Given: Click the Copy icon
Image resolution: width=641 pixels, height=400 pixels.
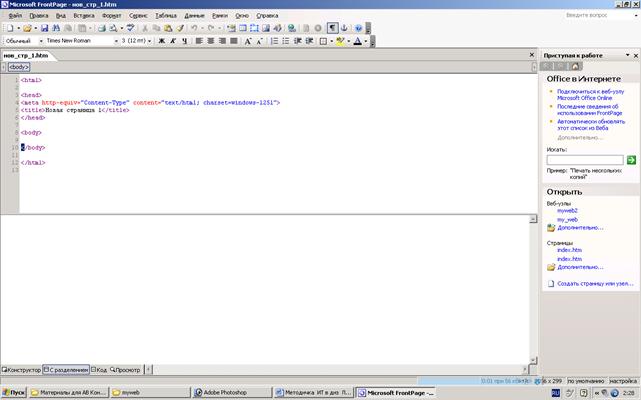Looking at the screenshot, I should tap(156, 28).
